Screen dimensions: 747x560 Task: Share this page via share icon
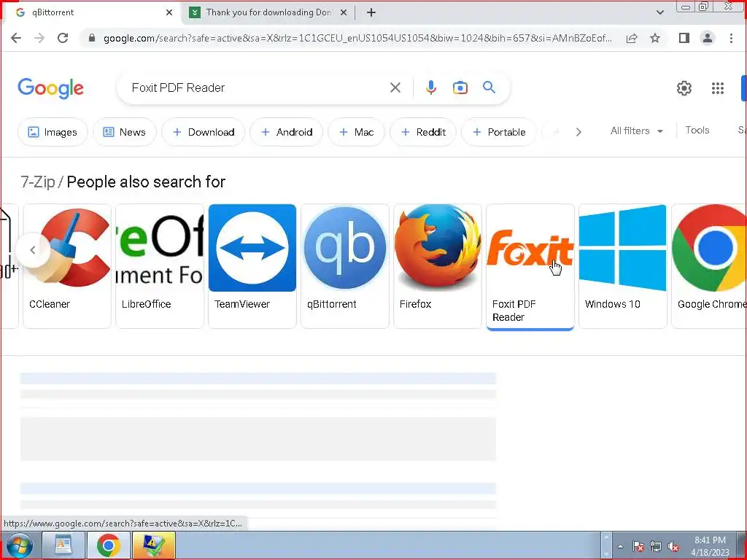pos(632,38)
